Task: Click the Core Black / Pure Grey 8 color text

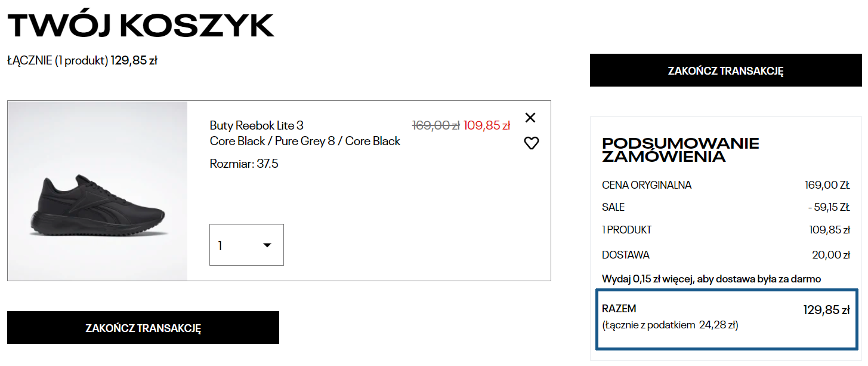Action: 305,142
